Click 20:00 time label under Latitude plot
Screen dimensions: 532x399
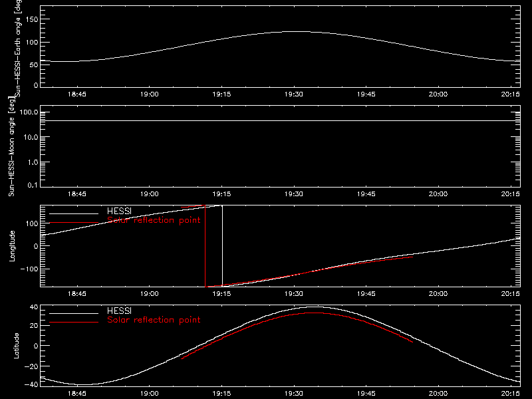coord(438,394)
